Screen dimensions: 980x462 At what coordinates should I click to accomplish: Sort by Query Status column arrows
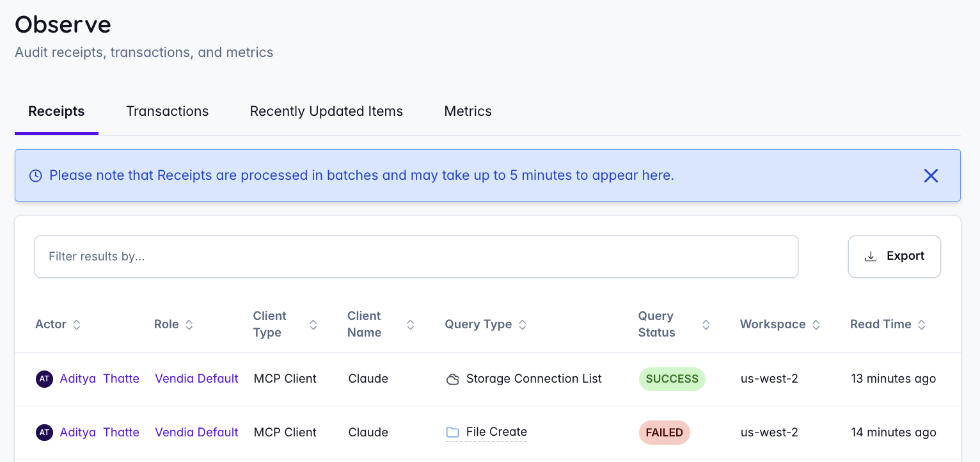click(x=706, y=324)
